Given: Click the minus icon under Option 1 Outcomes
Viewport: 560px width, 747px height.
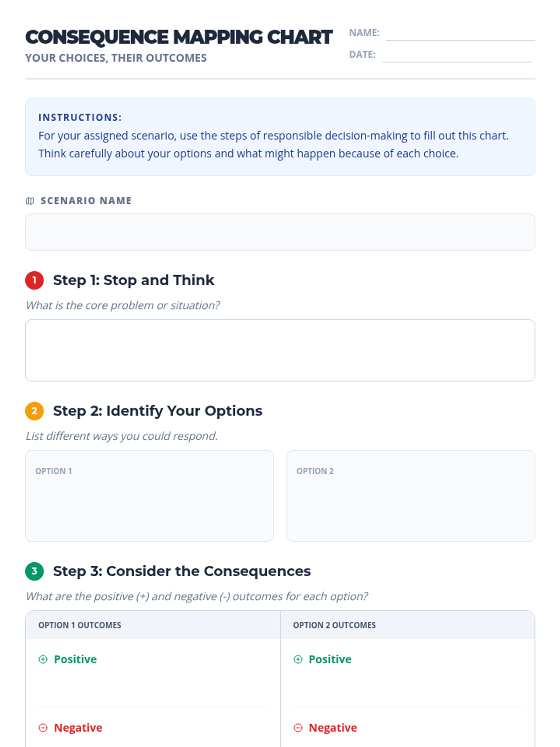Looking at the screenshot, I should pyautogui.click(x=43, y=728).
